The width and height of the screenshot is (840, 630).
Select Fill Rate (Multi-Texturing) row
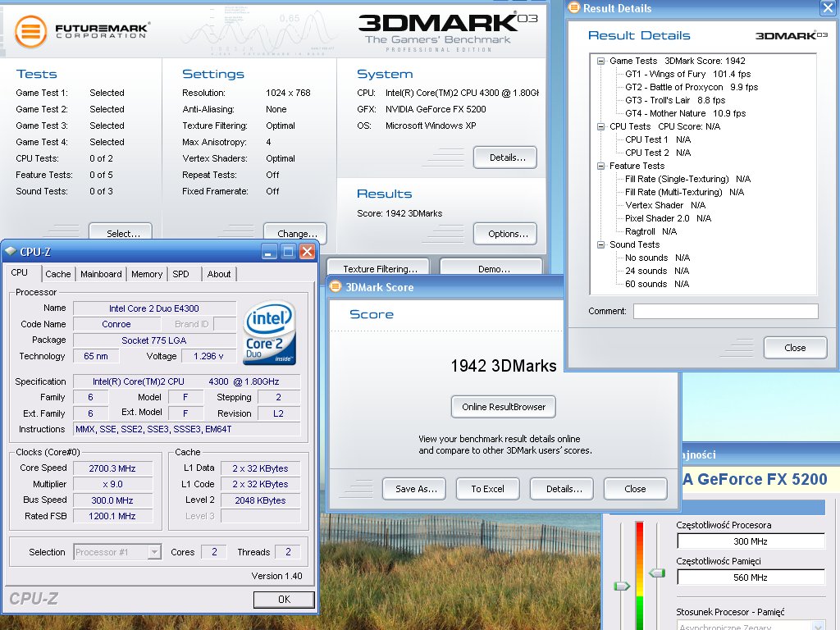[x=685, y=192]
